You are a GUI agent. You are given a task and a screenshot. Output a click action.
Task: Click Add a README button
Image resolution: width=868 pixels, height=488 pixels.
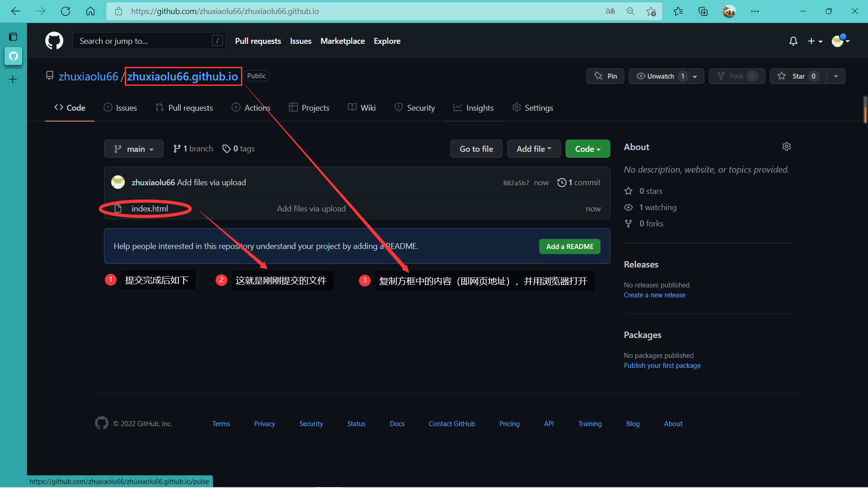click(570, 246)
